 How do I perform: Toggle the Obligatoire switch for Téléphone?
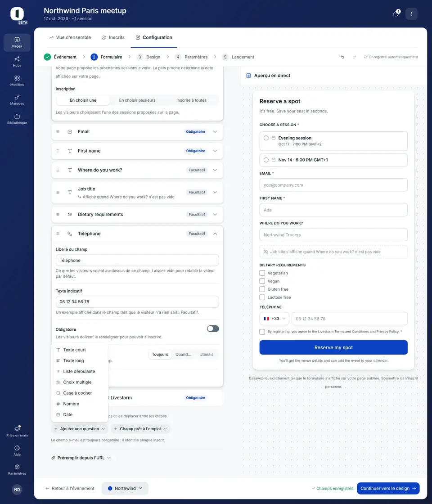pos(213,328)
